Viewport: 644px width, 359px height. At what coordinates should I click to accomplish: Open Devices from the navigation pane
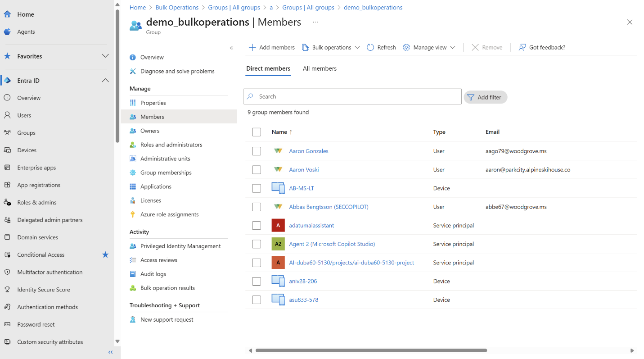point(27,150)
